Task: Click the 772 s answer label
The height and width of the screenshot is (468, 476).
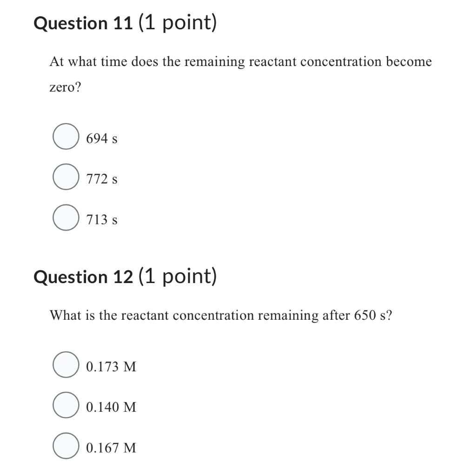Action: pos(102,179)
